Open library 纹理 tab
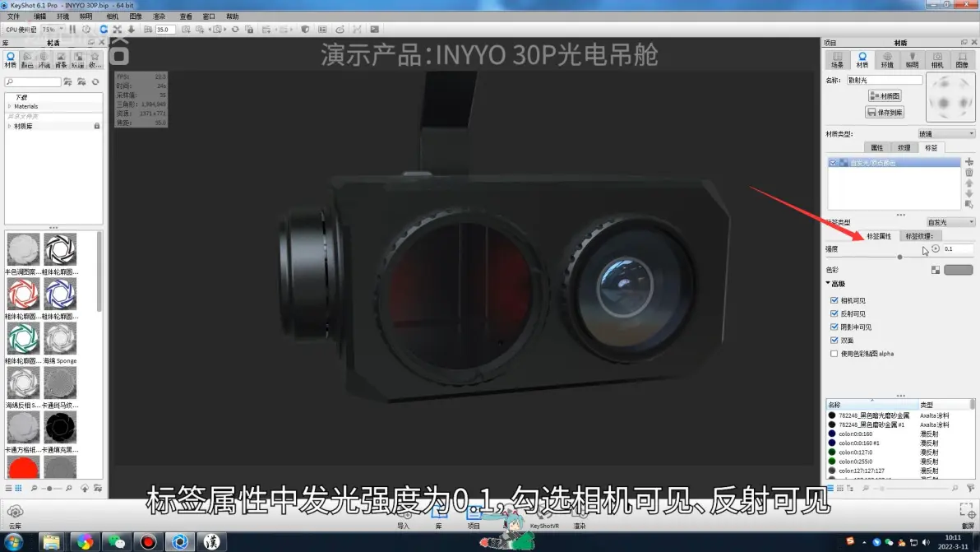980x552 pixels. tap(77, 59)
